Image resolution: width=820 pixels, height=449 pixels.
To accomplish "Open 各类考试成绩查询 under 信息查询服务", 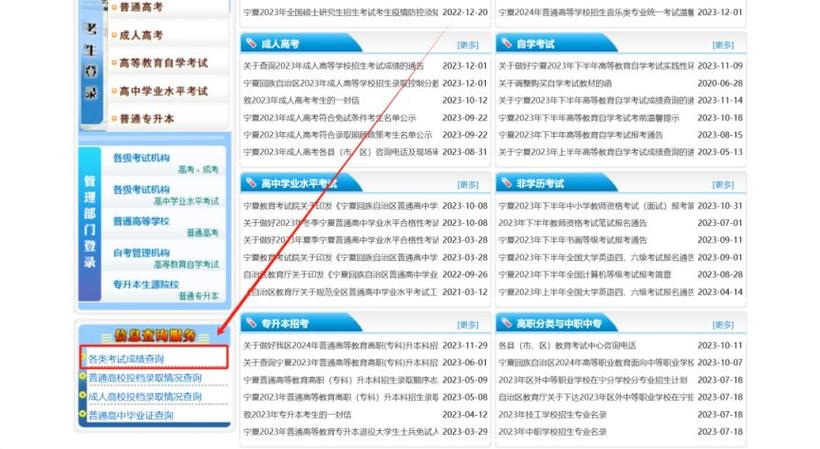I will point(126,359).
